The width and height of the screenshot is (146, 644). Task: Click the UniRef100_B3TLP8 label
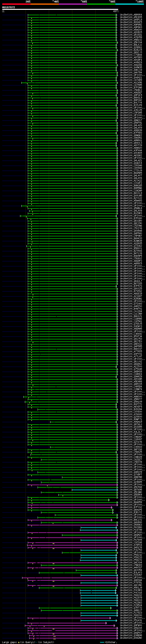[131, 105]
